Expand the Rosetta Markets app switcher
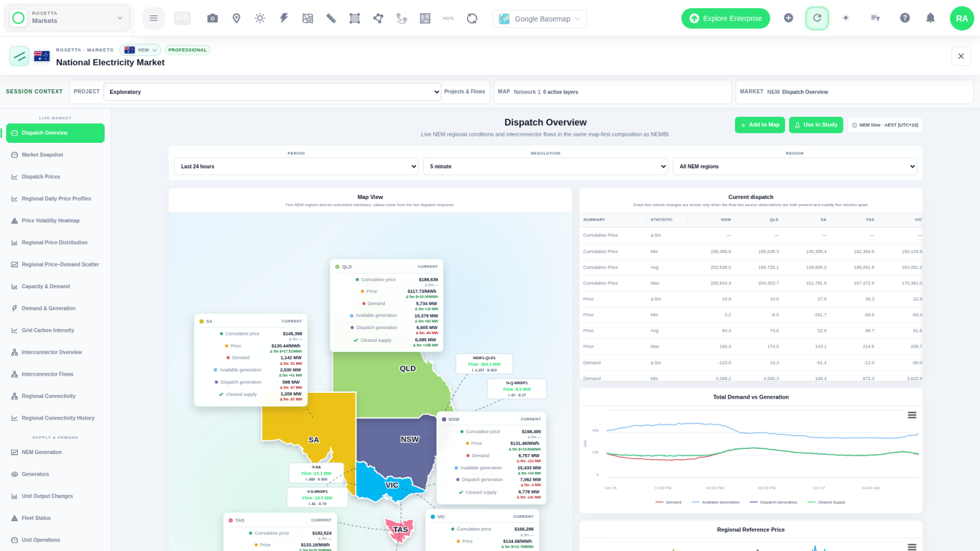980x551 pixels. pyautogui.click(x=68, y=18)
